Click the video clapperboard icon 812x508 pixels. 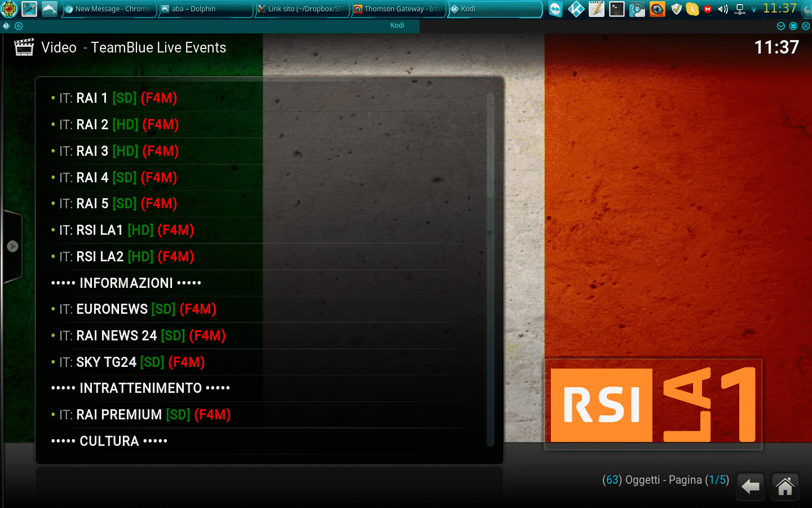click(24, 47)
